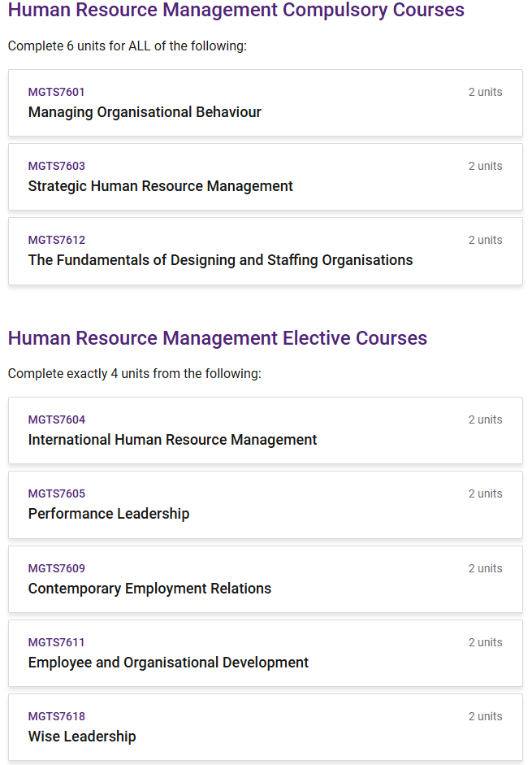Image resolution: width=532 pixels, height=765 pixels.
Task: Click the 2 units label of MGTS7601
Action: pos(485,92)
